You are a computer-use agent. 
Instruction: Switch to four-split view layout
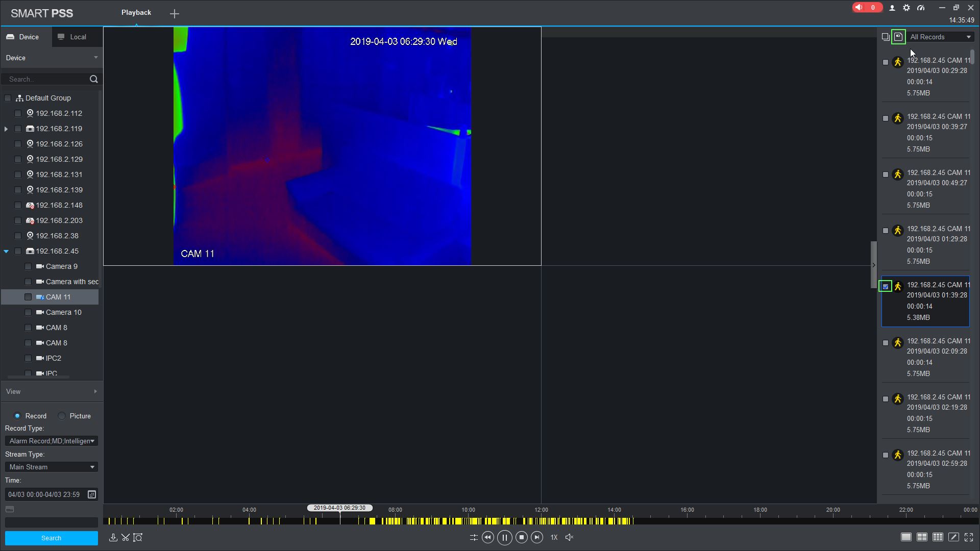(x=922, y=537)
